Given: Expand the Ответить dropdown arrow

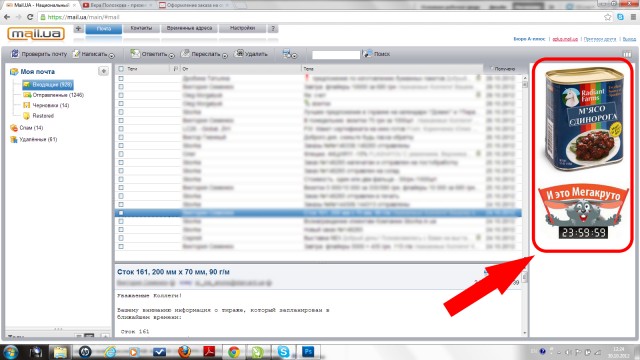Looking at the screenshot, I should click(171, 56).
